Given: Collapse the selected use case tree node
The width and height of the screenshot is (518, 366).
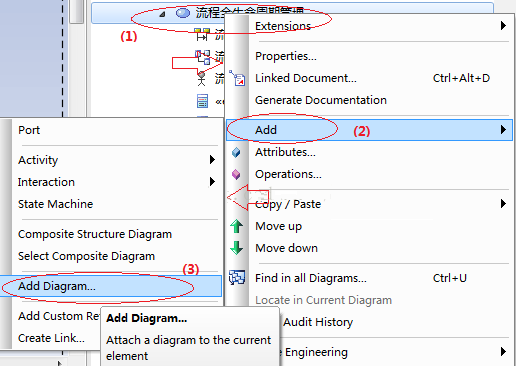Looking at the screenshot, I should [162, 14].
